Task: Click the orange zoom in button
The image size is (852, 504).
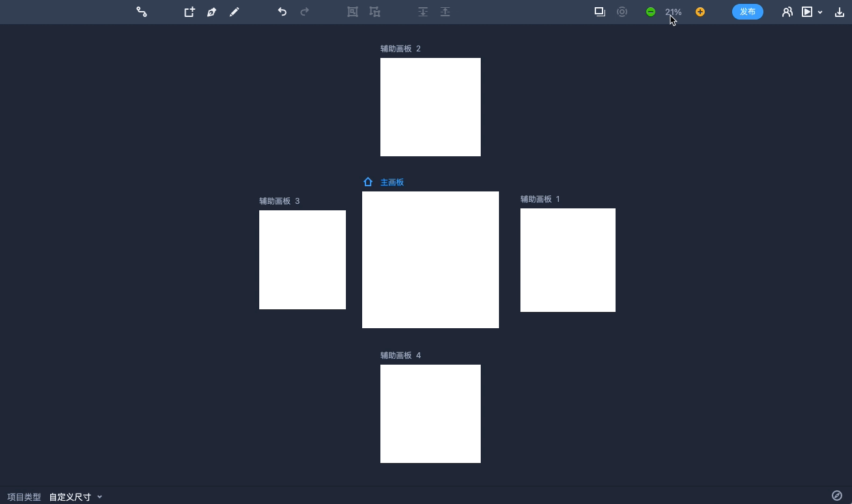Action: (x=700, y=12)
